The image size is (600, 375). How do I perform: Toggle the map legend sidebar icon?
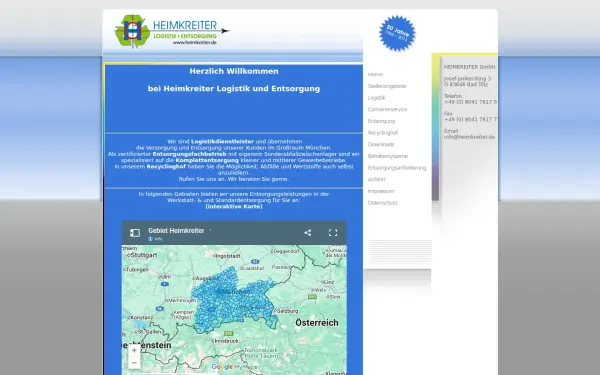[x=135, y=233]
